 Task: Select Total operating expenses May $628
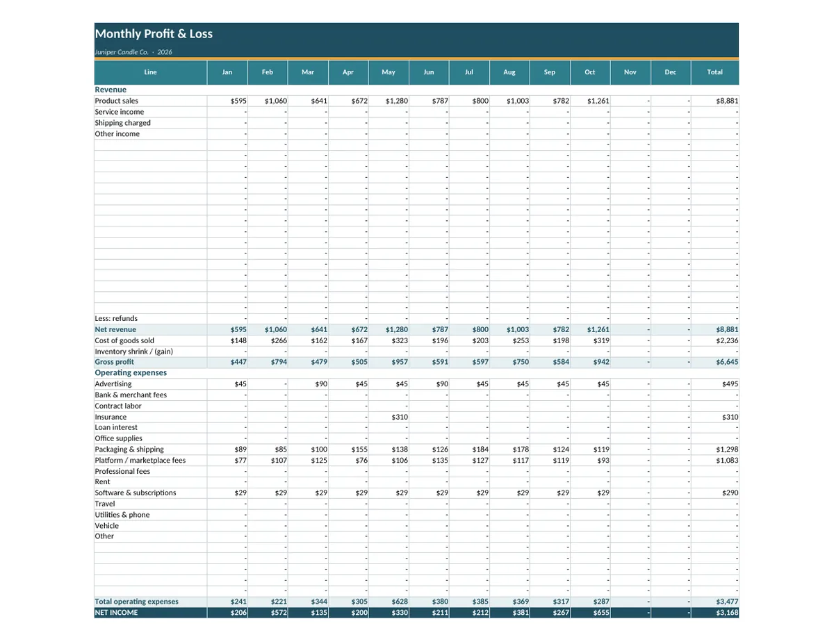(400, 602)
